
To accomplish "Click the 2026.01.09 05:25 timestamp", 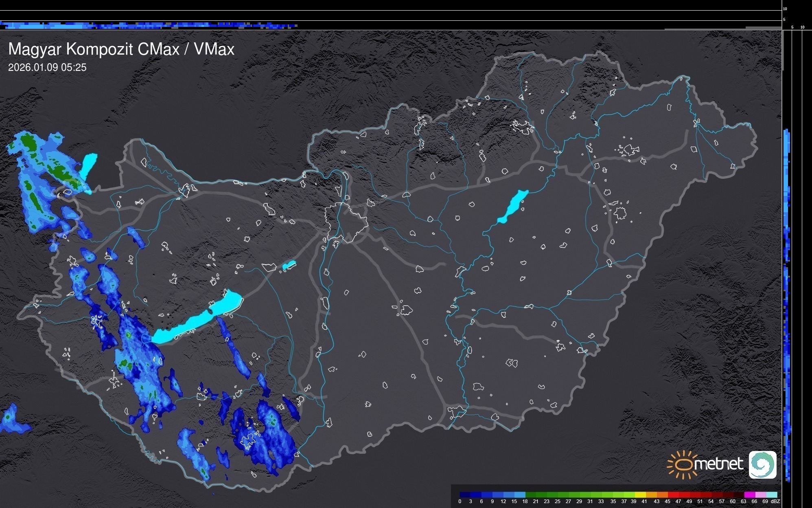I will click(47, 68).
